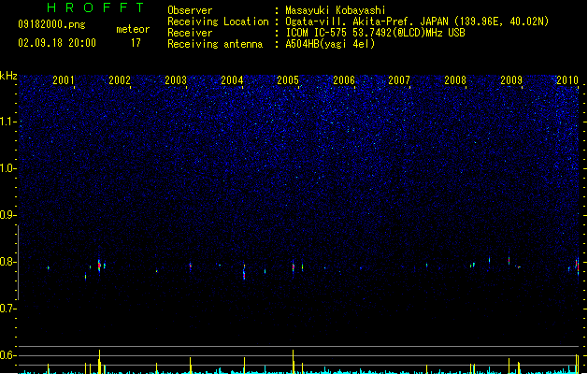
Task: Click the 2006 time marker
Action: tap(344, 80)
